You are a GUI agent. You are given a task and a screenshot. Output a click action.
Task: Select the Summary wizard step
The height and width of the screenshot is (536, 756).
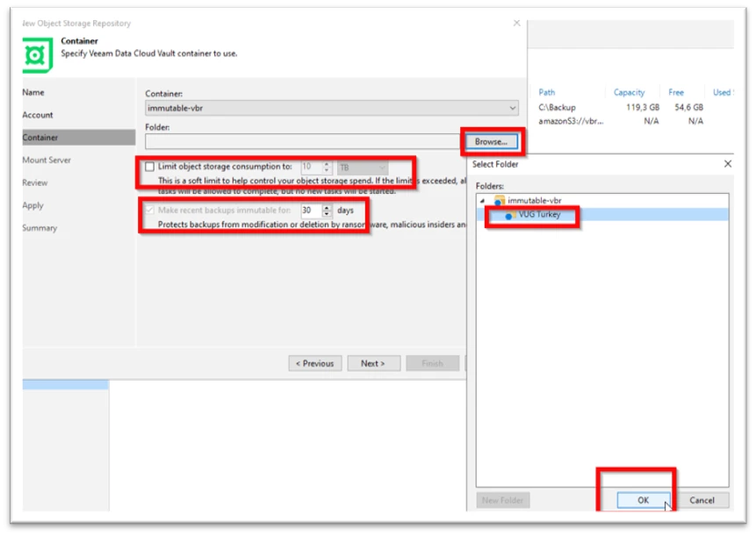[x=40, y=228]
